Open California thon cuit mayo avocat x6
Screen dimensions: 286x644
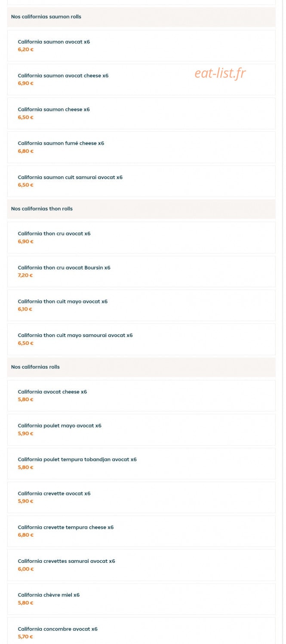pos(141,305)
